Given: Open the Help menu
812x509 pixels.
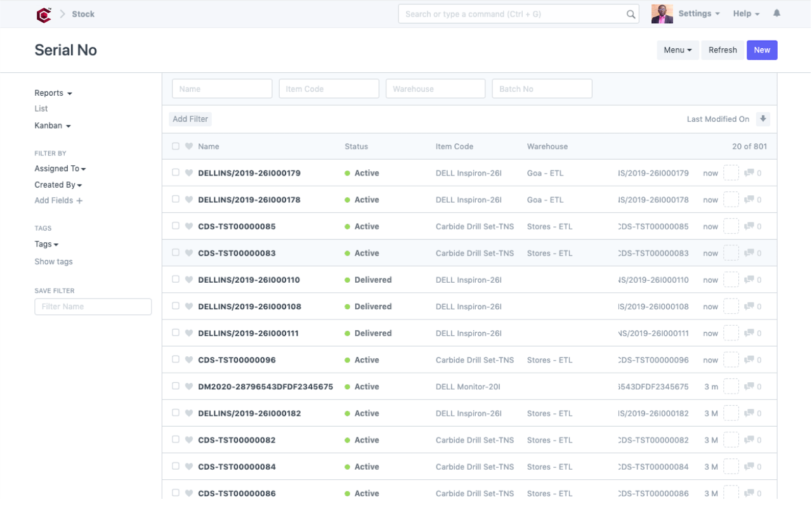Looking at the screenshot, I should [746, 13].
